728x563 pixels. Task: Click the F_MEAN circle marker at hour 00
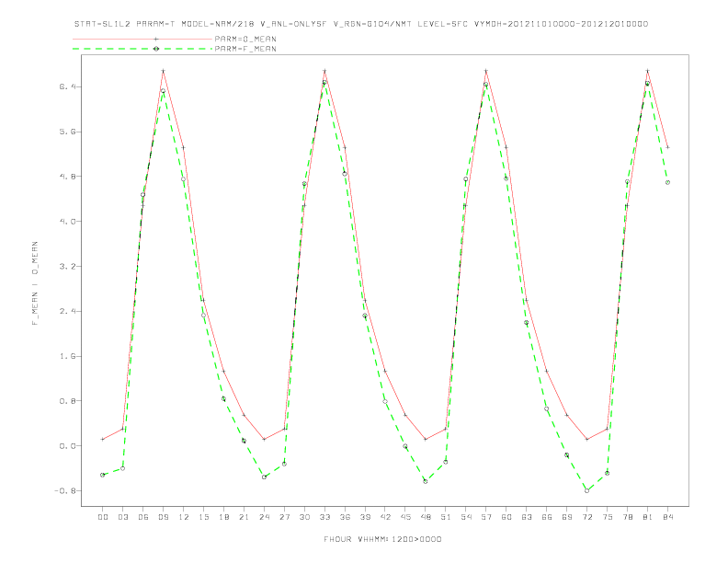[x=103, y=475]
